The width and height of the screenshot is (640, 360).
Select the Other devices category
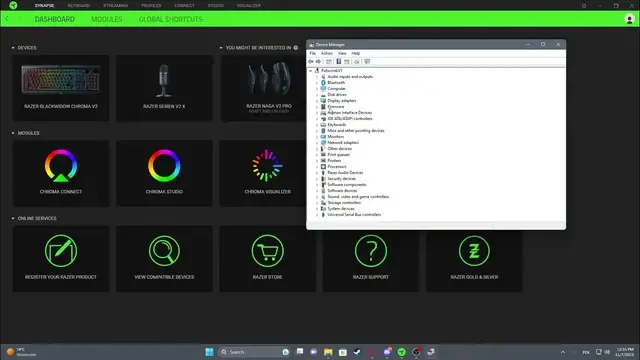(x=339, y=149)
